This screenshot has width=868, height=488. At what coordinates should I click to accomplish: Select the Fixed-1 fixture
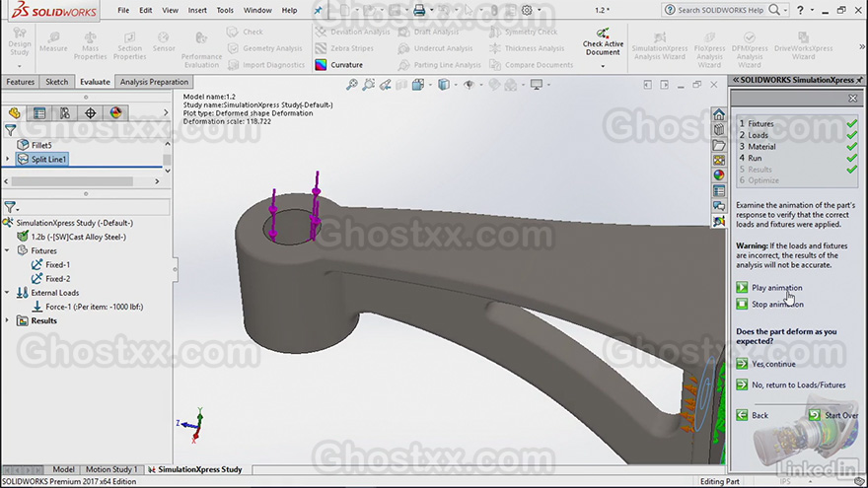[50, 264]
